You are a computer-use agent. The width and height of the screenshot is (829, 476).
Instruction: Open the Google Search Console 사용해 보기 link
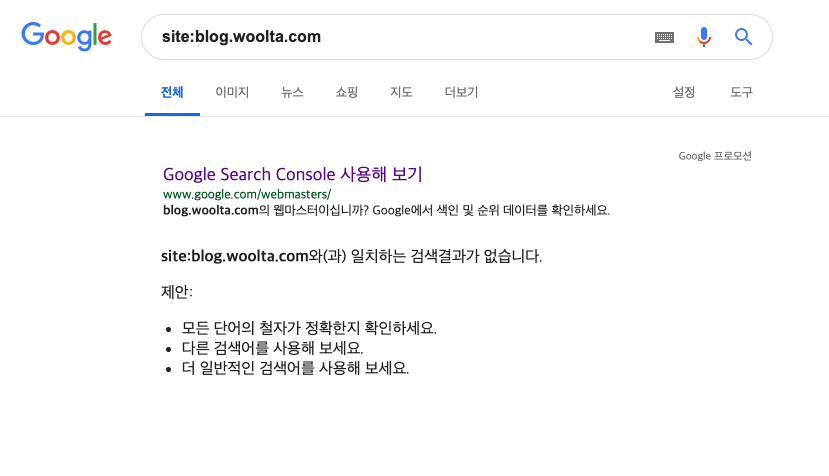point(292,174)
